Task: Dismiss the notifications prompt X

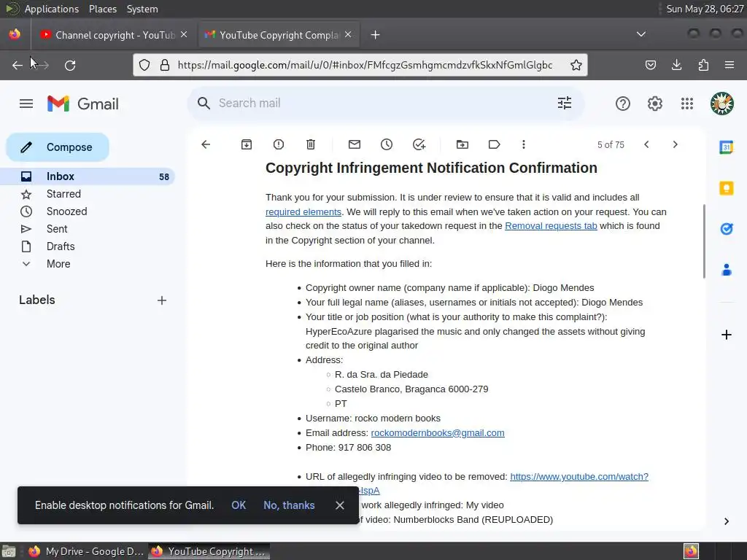Action: (x=340, y=505)
